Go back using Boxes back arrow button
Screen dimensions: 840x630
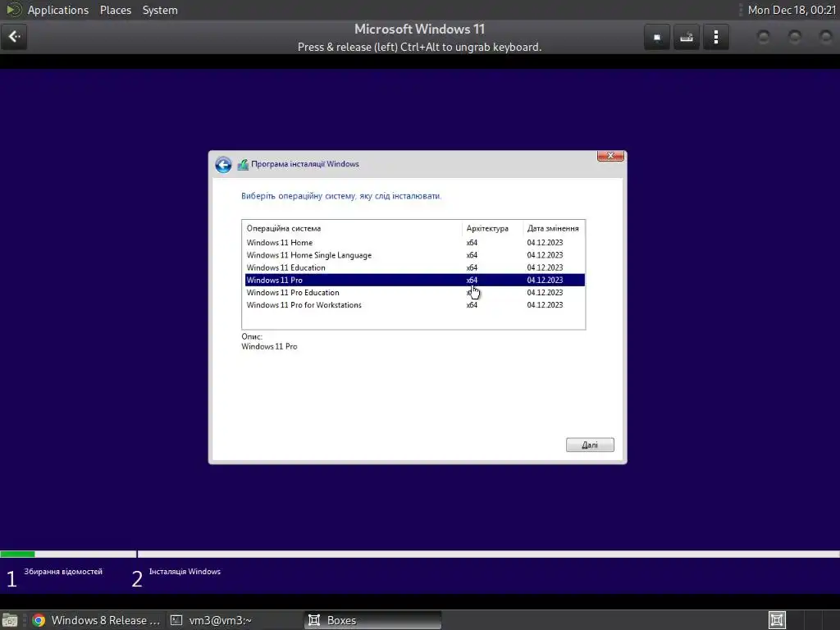[14, 37]
